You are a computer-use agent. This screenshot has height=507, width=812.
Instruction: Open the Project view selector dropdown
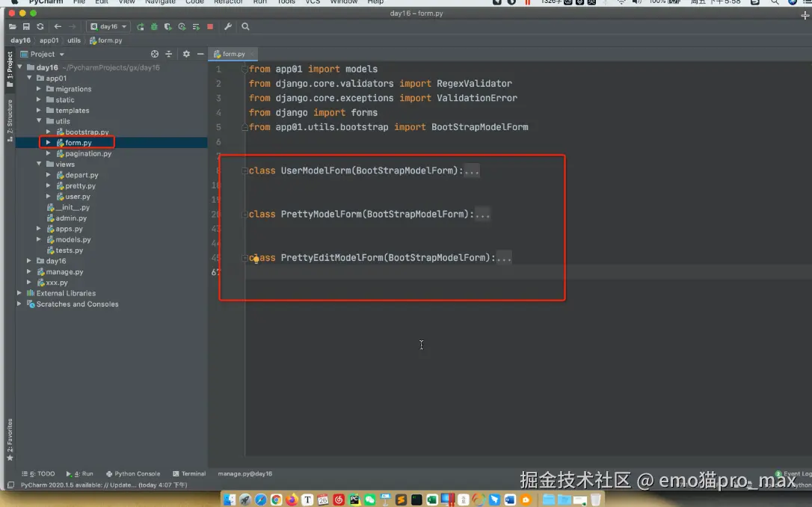pos(43,54)
